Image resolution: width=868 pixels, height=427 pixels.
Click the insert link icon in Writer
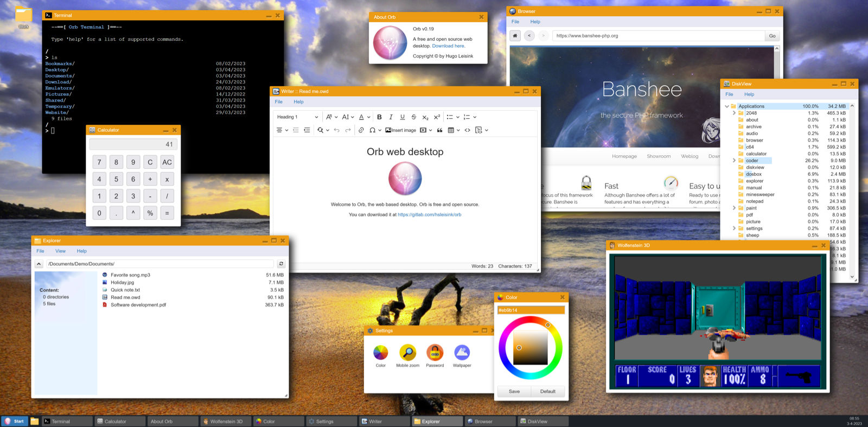(361, 130)
